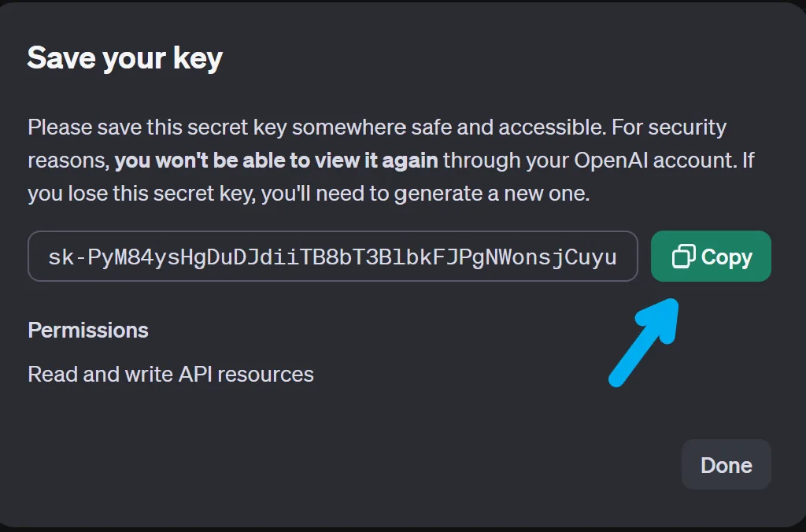
Task: Click the Permissions label
Action: tap(88, 330)
